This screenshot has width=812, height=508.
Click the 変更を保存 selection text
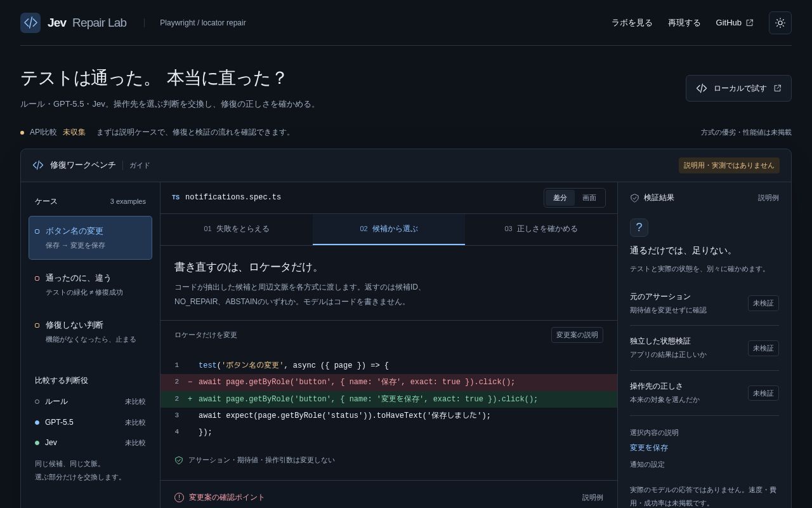click(x=649, y=448)
